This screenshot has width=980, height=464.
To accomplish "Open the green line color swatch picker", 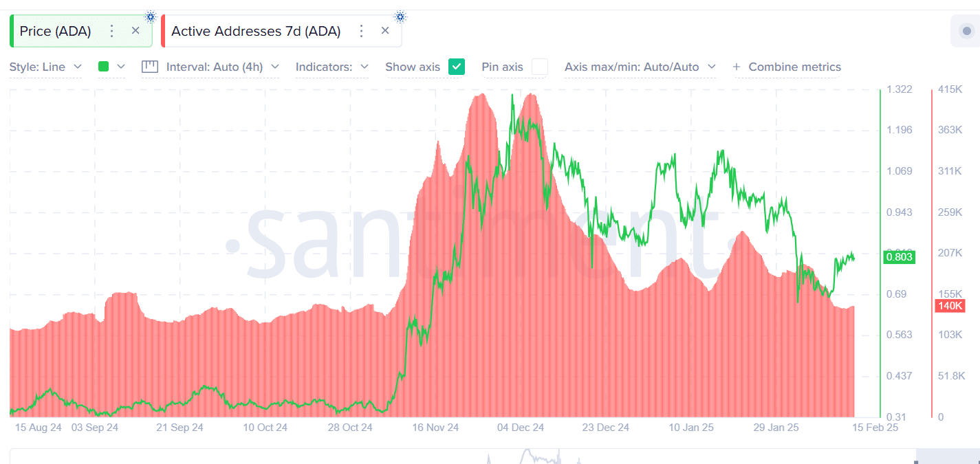I will tap(111, 67).
